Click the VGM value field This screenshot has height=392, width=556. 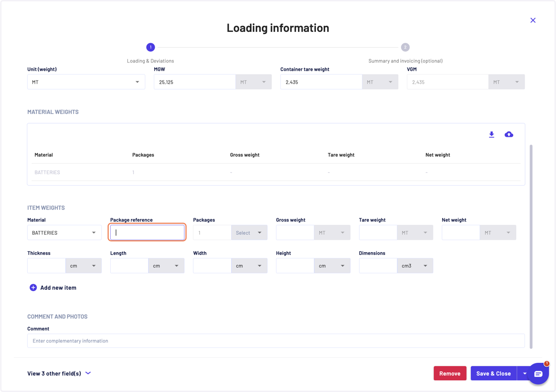coord(448,82)
